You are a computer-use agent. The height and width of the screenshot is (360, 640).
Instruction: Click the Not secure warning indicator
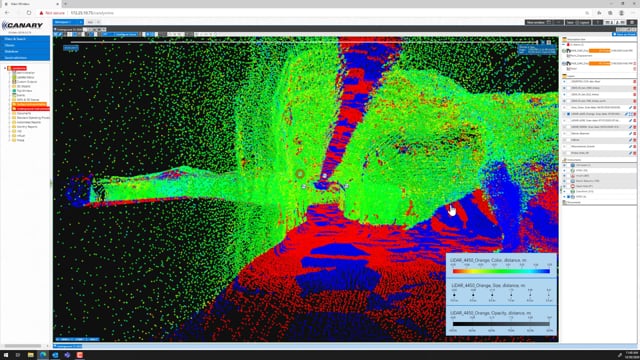point(52,13)
